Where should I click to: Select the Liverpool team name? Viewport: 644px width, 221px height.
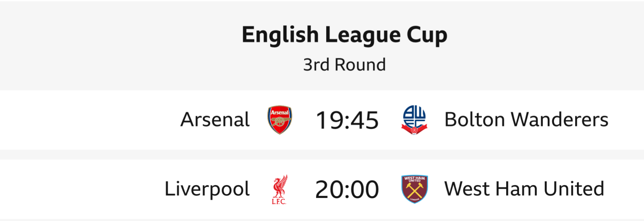pos(207,189)
